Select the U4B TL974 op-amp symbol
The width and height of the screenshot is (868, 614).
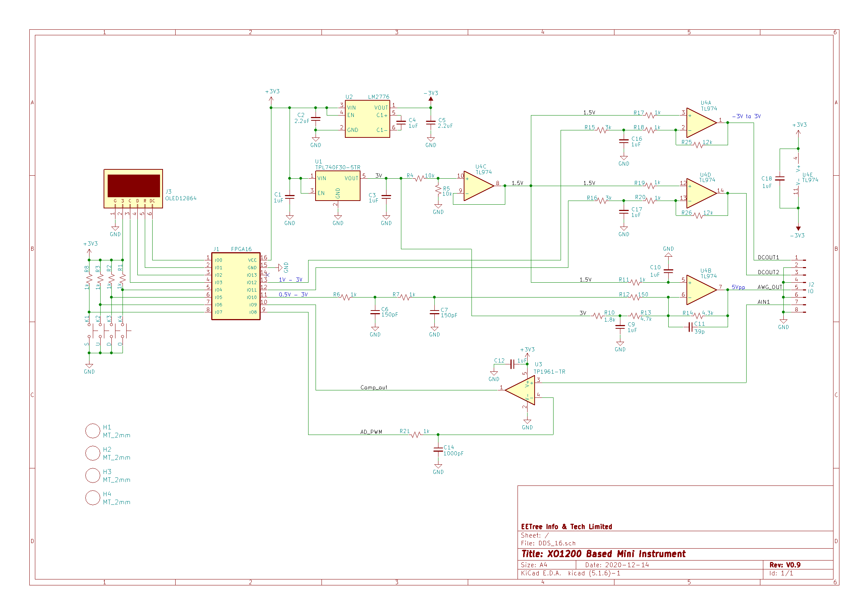[x=701, y=290]
